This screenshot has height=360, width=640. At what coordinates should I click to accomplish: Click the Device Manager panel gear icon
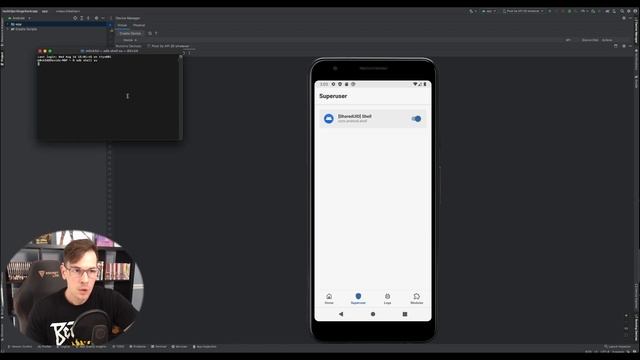coord(624,18)
